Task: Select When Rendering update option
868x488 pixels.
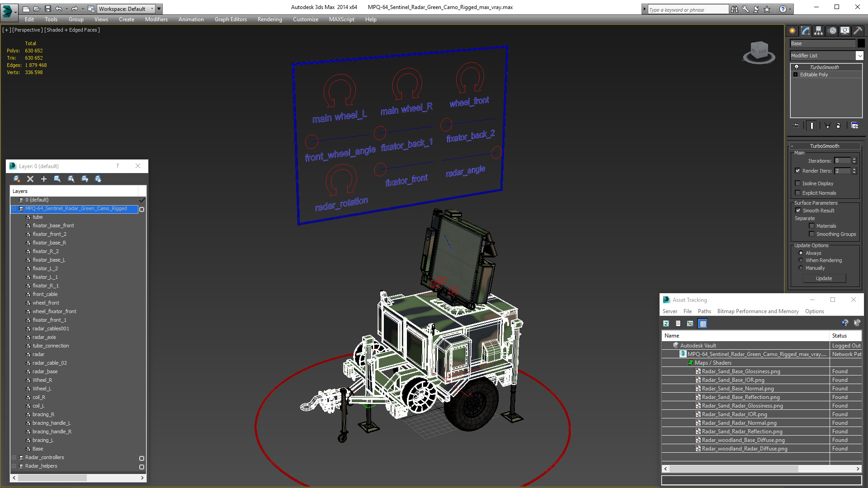Action: tap(801, 260)
